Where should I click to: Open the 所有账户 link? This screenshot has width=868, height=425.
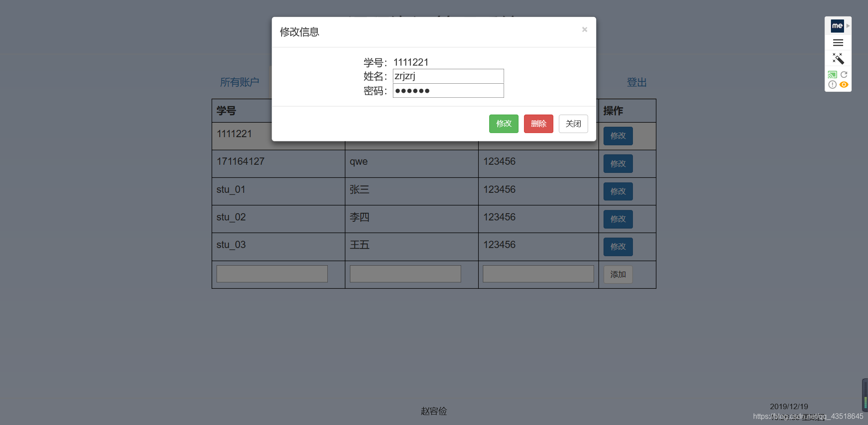click(240, 82)
